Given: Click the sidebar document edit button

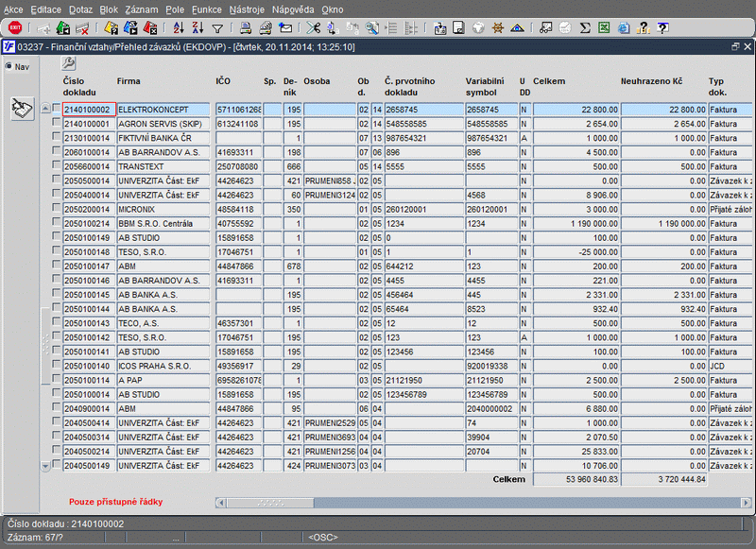Looking at the screenshot, I should coord(21,109).
